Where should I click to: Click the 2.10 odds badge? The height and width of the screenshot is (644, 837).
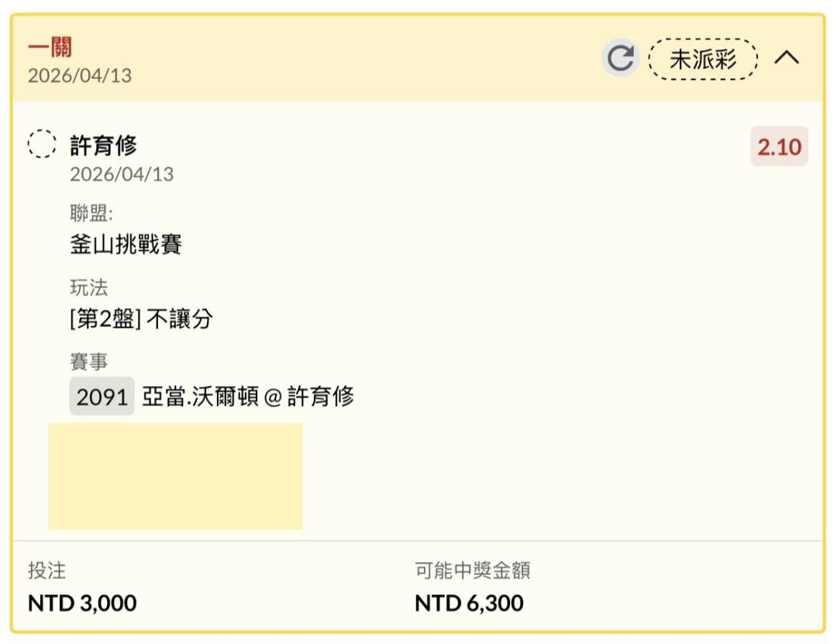pyautogui.click(x=779, y=146)
